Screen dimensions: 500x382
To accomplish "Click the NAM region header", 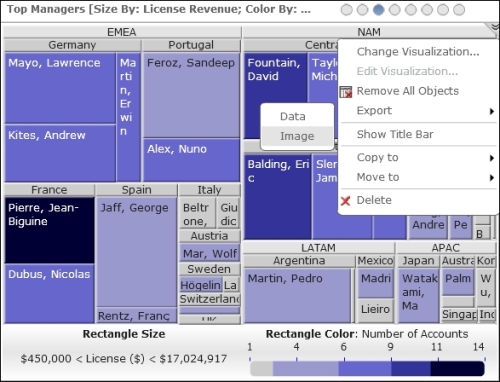I will click(x=369, y=32).
